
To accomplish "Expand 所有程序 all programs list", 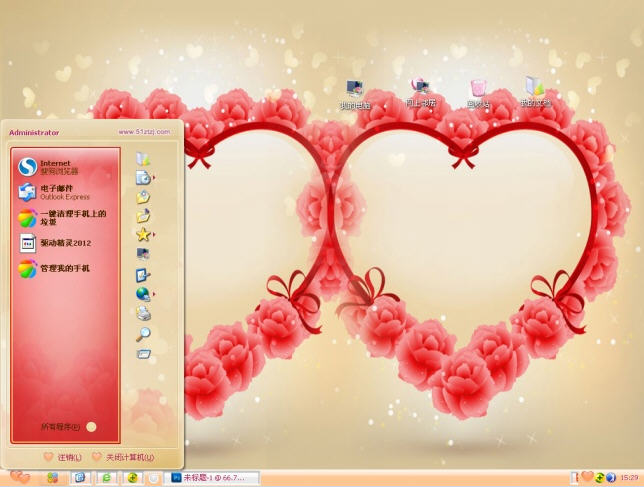I will (69, 427).
